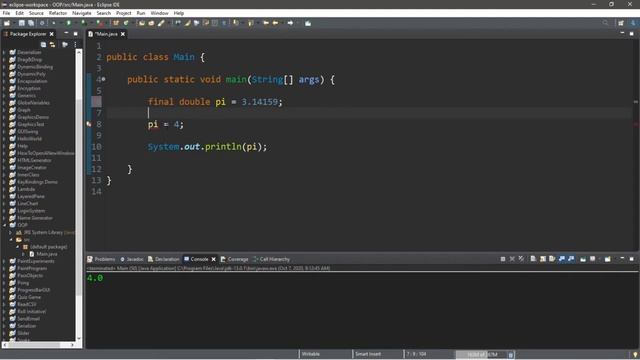Click the white Forward navigation arrow

point(290,23)
